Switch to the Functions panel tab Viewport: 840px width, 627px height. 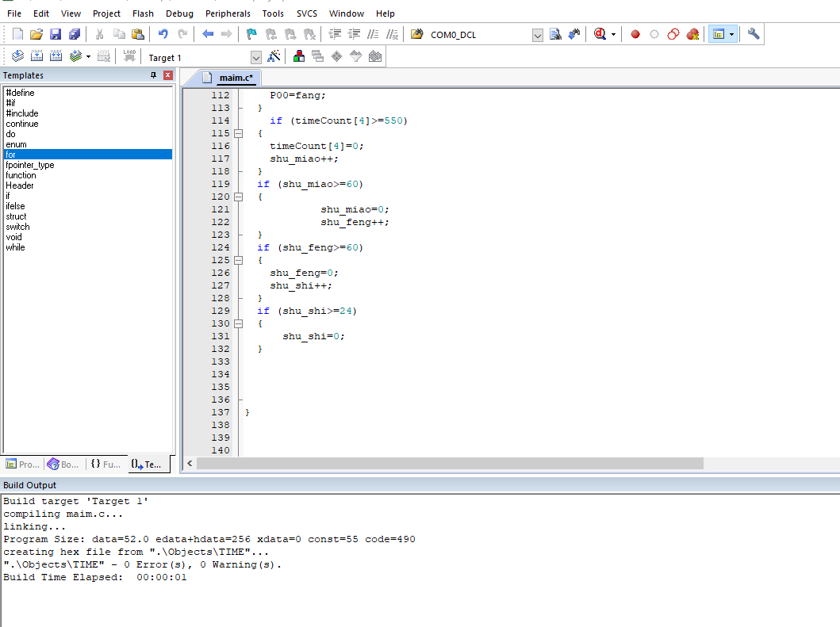coord(105,465)
